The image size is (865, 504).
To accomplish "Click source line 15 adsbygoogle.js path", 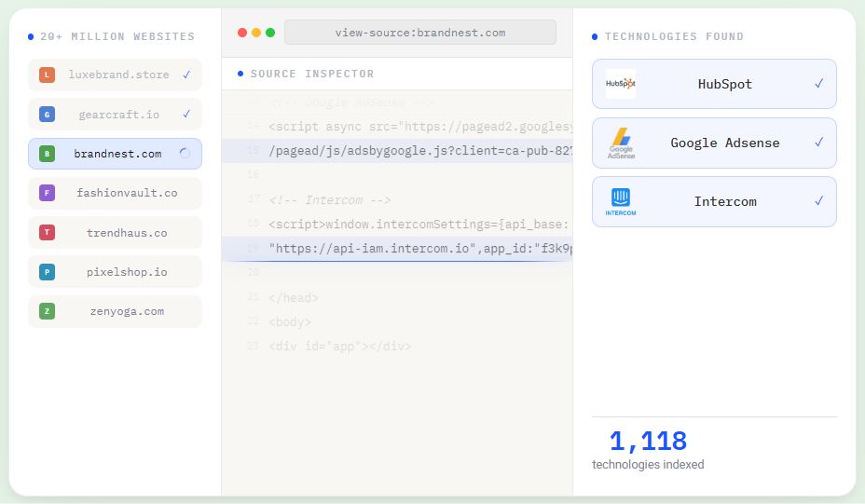I will click(x=420, y=151).
